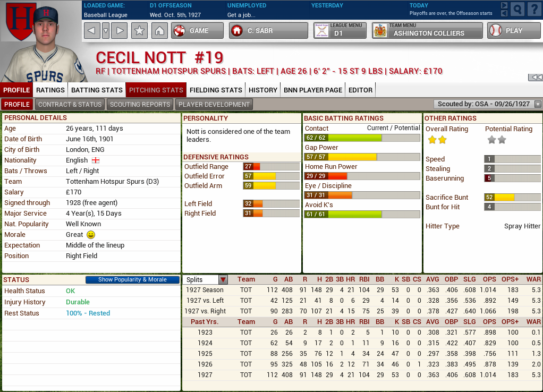Click the small next arrow in top corner
543x392 pixels.
[x=504, y=5]
